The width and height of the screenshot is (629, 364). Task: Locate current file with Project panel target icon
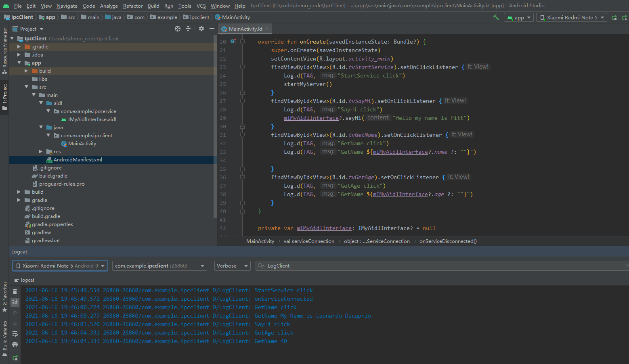(177, 29)
